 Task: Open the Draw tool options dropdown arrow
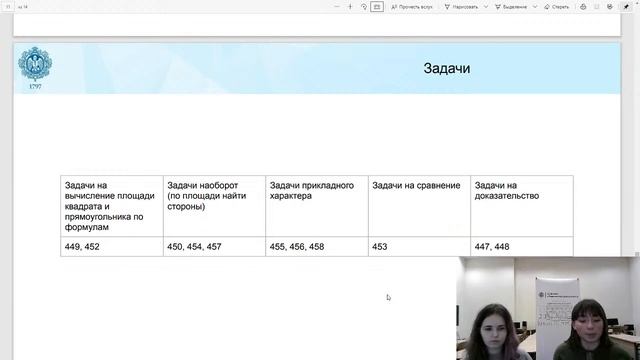point(486,7)
